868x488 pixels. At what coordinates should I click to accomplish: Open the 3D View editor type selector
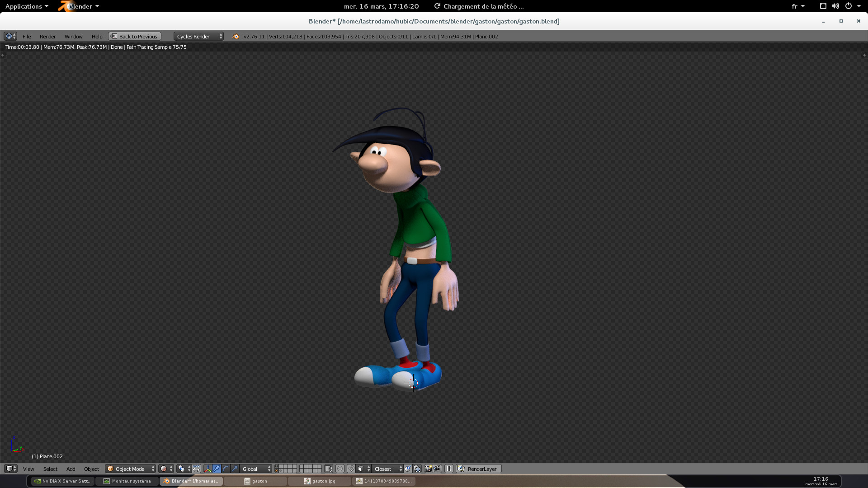(10, 469)
